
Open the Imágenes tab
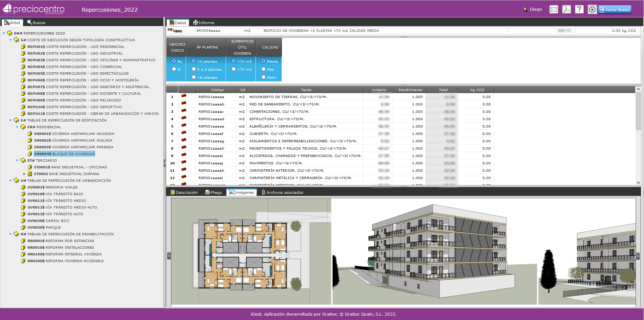click(241, 192)
